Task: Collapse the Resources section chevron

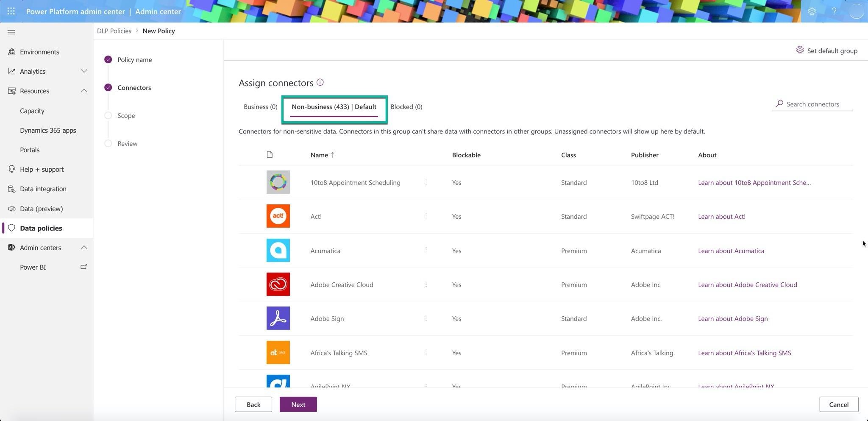Action: click(84, 91)
